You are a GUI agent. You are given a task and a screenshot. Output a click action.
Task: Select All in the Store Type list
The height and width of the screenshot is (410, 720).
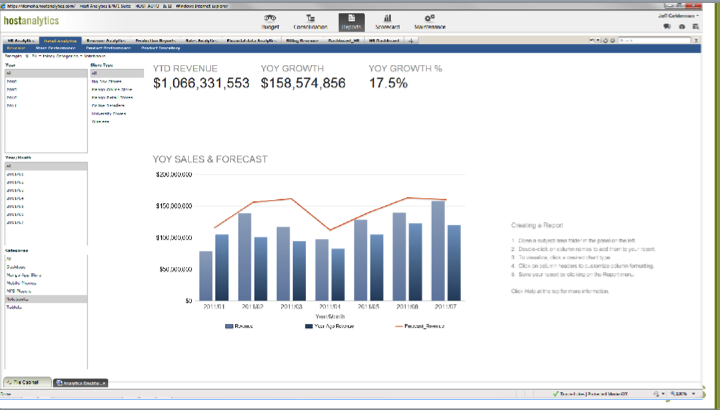click(117, 73)
